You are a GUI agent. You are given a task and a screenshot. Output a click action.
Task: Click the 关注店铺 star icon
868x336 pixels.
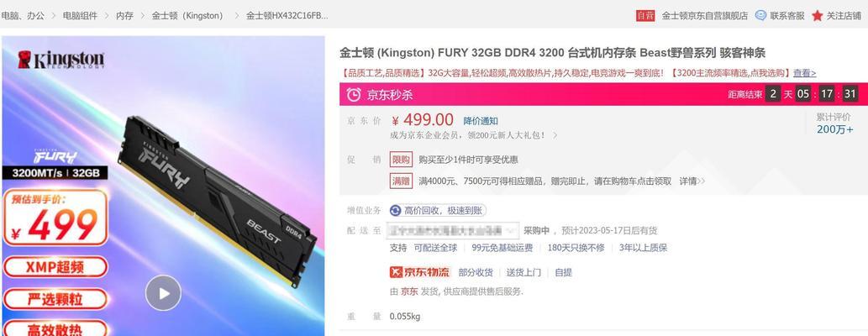(x=817, y=15)
